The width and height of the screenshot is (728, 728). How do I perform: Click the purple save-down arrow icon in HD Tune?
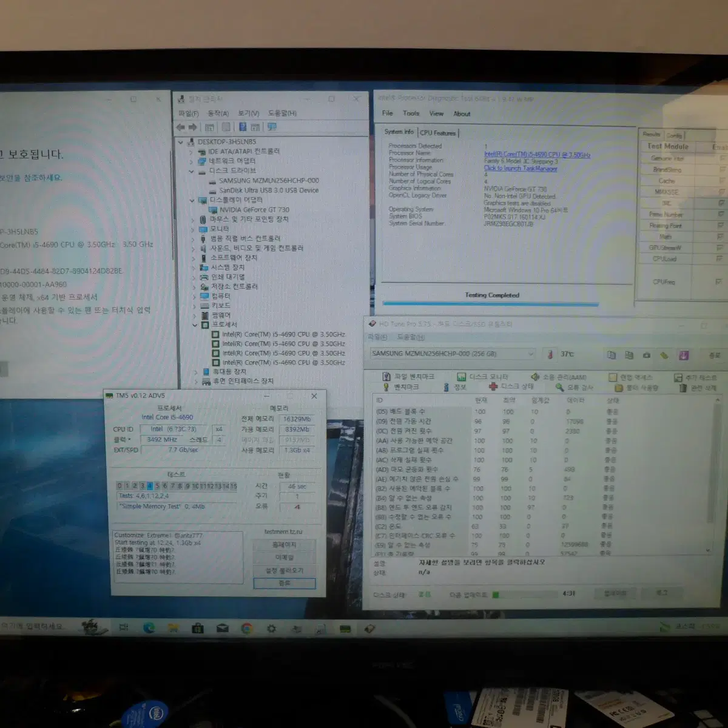684,355
